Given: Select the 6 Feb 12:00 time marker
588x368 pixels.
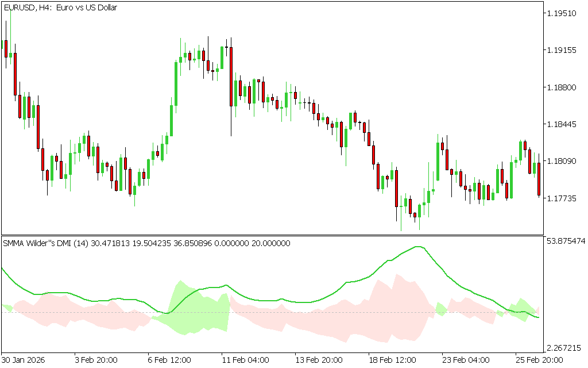Looking at the screenshot, I should [x=169, y=361].
